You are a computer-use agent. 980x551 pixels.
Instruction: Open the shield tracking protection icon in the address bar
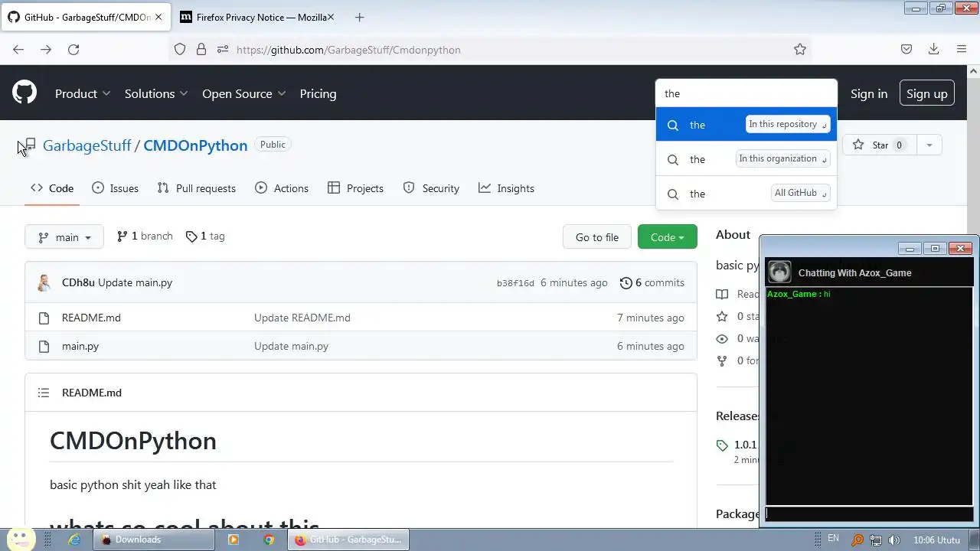(x=180, y=50)
